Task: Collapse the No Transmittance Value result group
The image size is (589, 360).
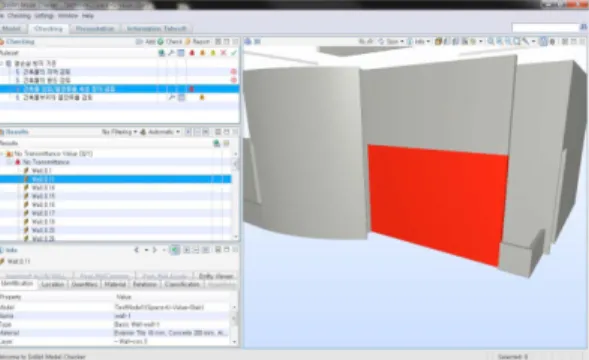Action: pyautogui.click(x=3, y=154)
